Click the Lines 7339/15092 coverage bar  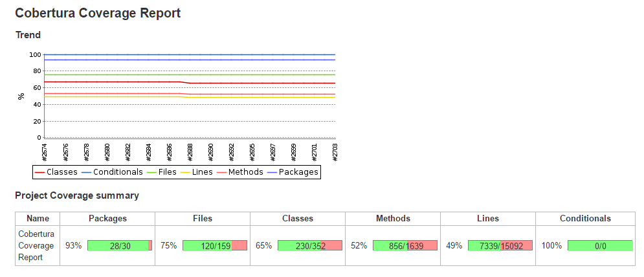[500, 246]
